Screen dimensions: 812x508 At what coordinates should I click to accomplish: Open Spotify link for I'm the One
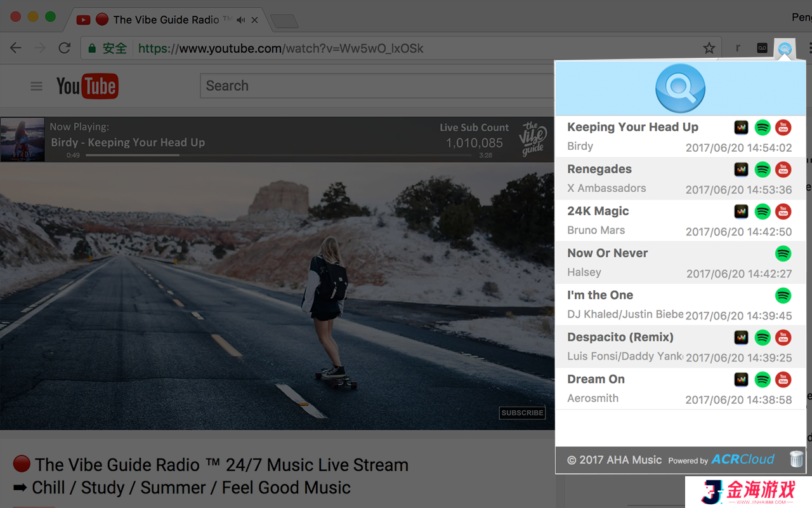point(783,295)
